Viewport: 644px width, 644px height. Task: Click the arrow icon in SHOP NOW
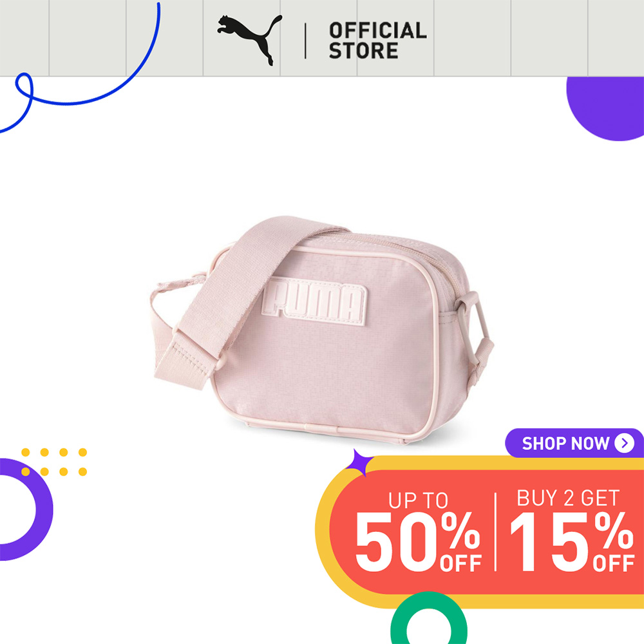point(624,443)
